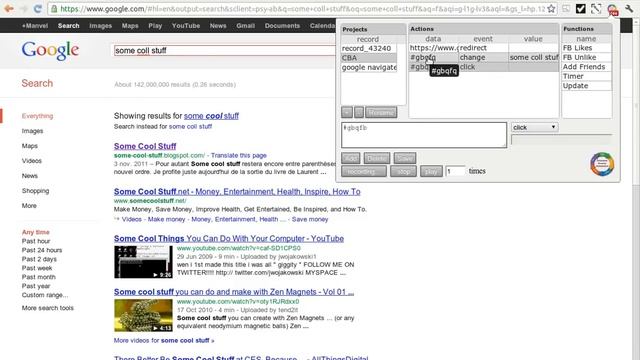Select the record_43240 project
The height and width of the screenshot is (360, 640).
[369, 48]
